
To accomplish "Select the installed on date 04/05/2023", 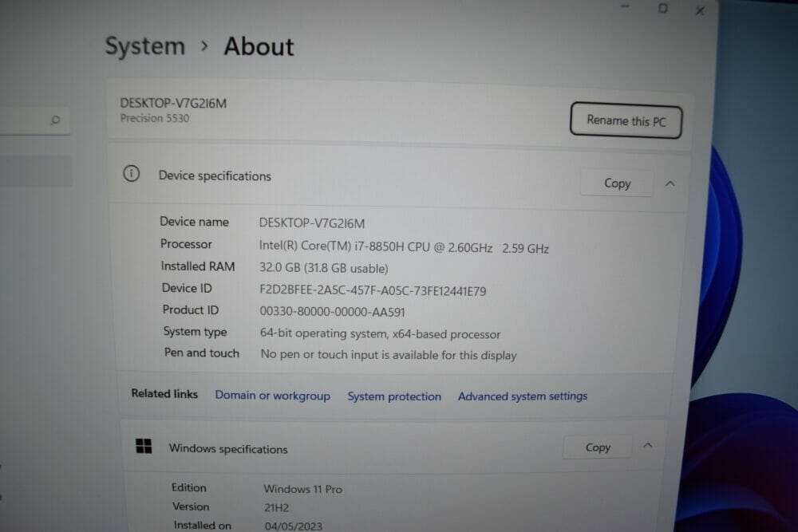I will tap(293, 526).
